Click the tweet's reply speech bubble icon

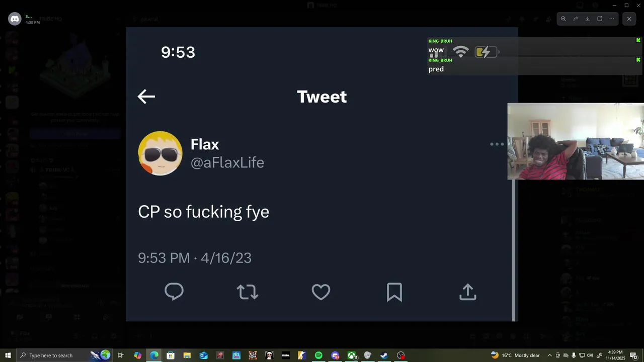tap(174, 292)
